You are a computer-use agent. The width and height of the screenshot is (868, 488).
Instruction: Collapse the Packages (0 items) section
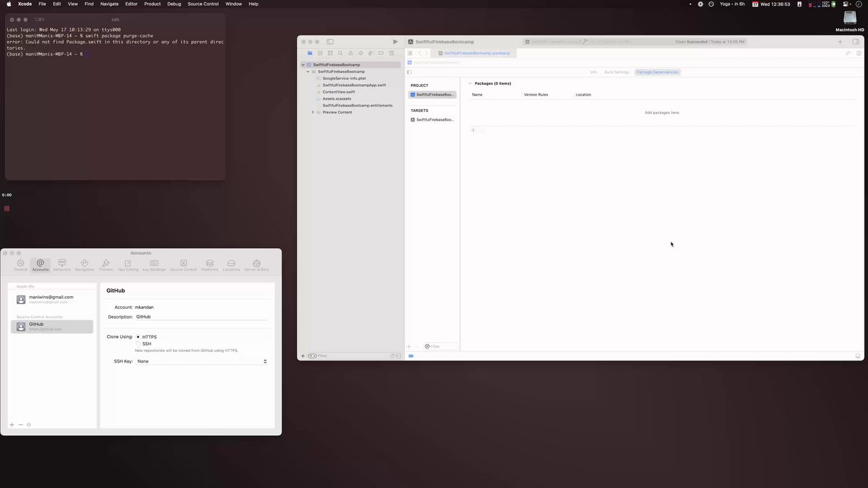(x=470, y=83)
